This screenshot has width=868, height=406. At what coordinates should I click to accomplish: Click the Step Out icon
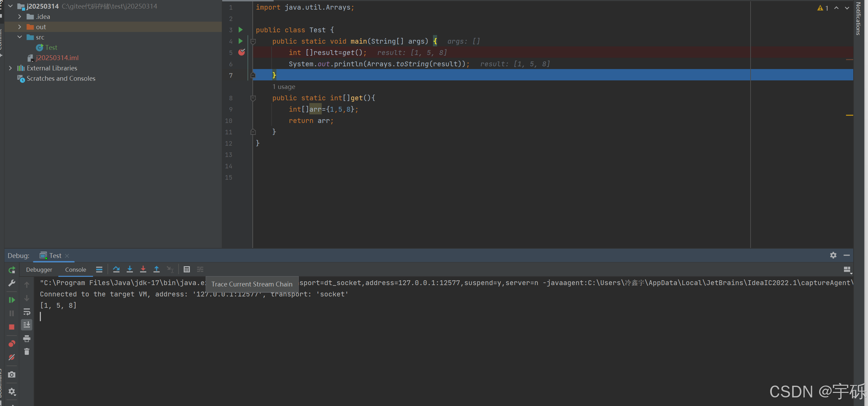click(157, 269)
